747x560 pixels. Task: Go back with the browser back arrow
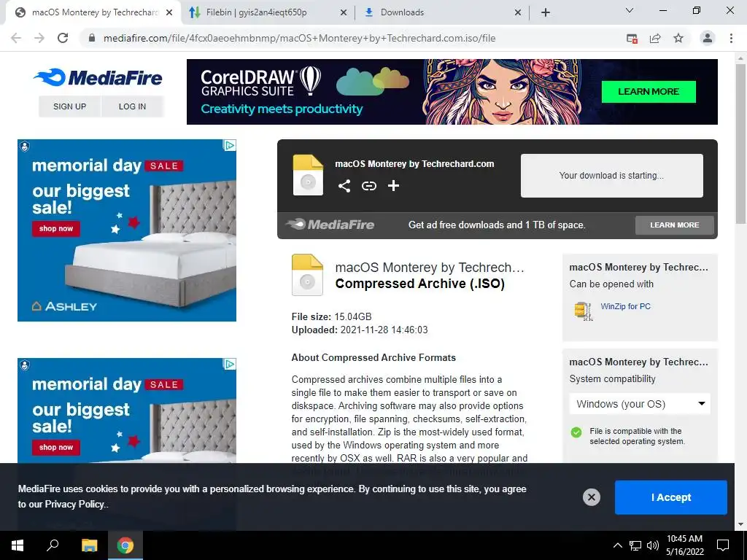coord(16,38)
